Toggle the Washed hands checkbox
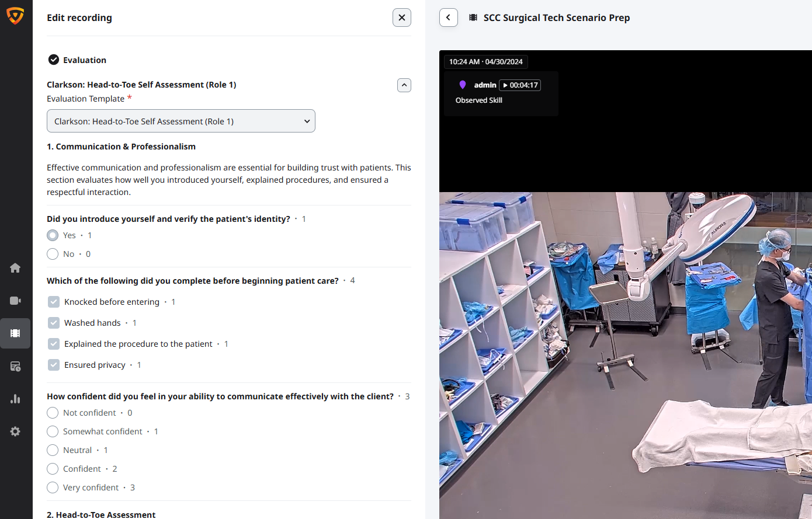 point(54,323)
